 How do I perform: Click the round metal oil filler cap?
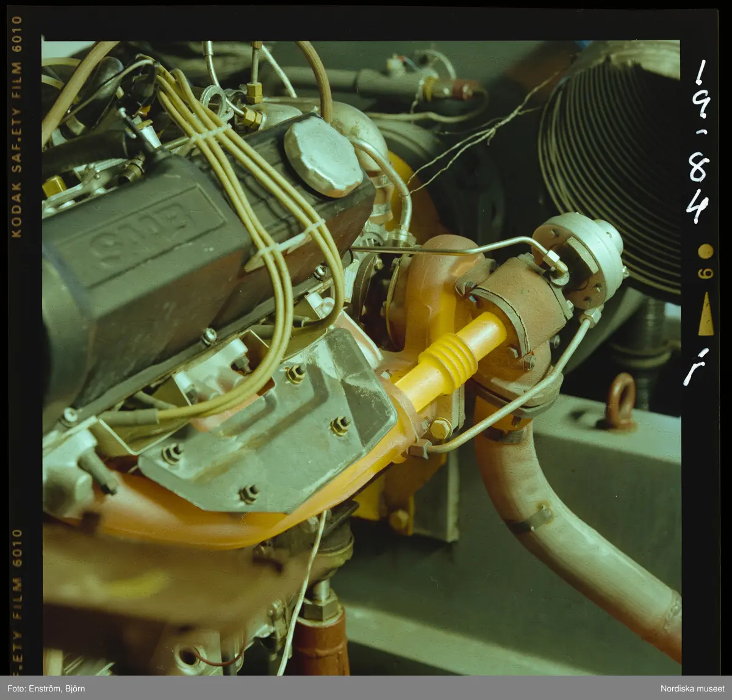[323, 155]
